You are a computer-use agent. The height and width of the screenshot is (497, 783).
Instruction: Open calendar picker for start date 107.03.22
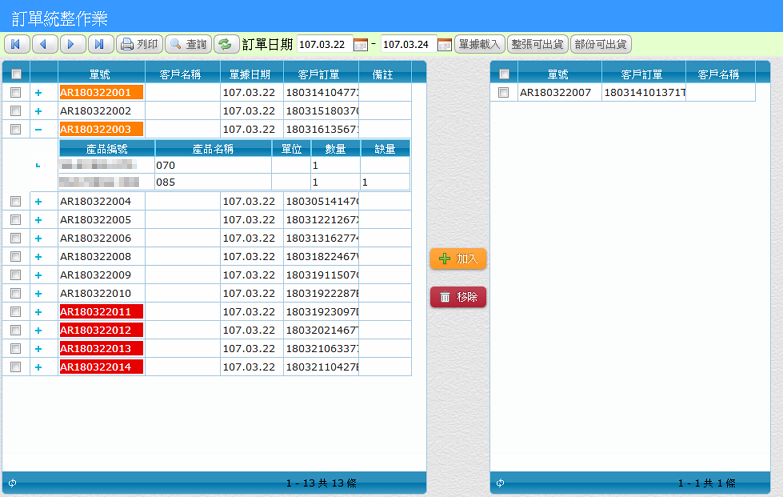point(361,45)
